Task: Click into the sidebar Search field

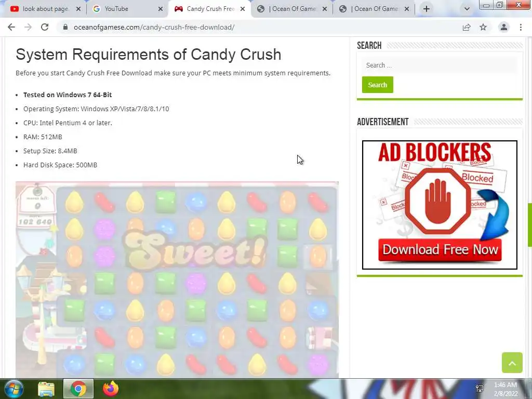Action: coord(440,65)
